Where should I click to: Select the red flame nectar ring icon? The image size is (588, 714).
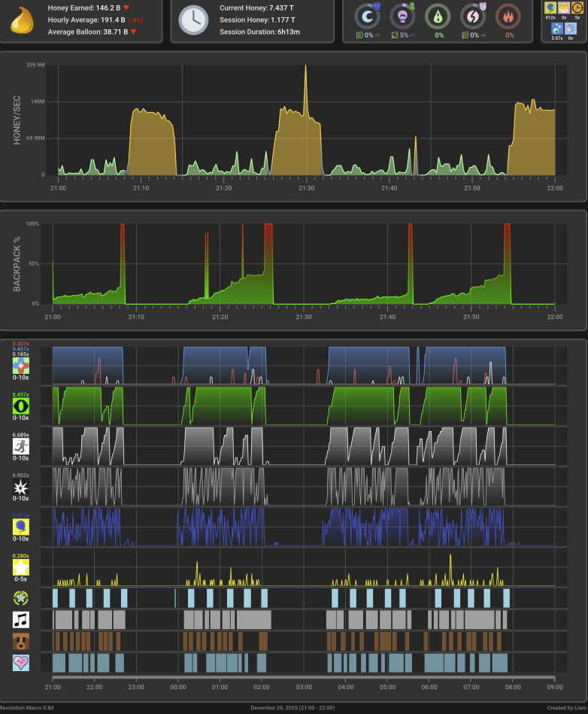(x=508, y=17)
